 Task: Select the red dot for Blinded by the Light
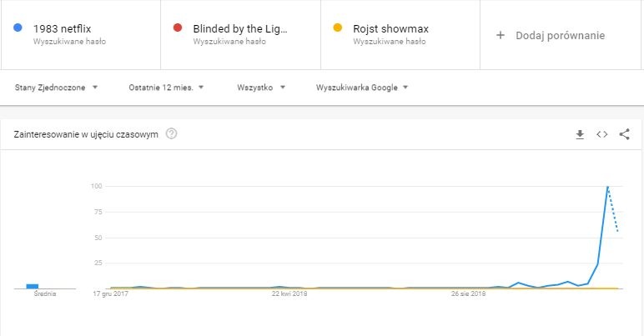178,28
